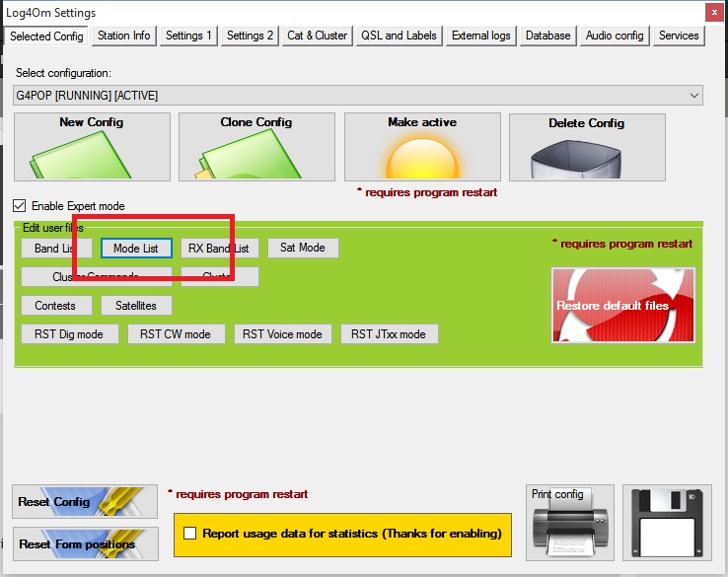728x577 pixels.
Task: Click the Make active sun icon button
Action: tap(422, 147)
